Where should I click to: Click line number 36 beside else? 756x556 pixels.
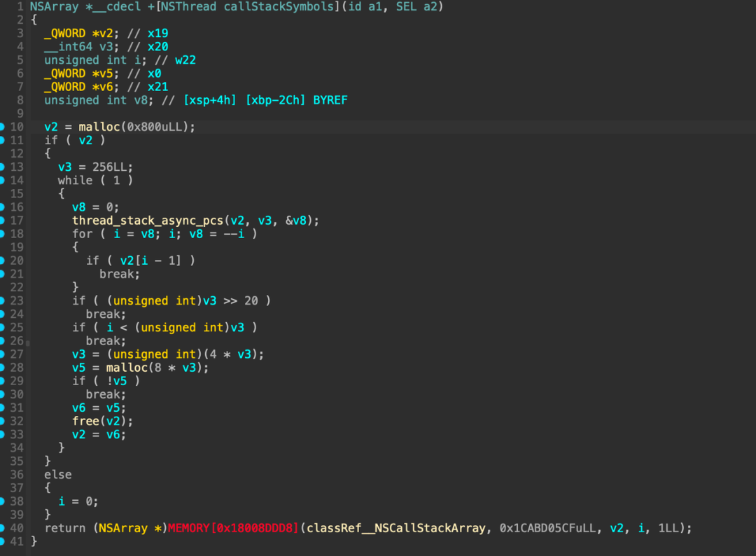[x=16, y=475]
